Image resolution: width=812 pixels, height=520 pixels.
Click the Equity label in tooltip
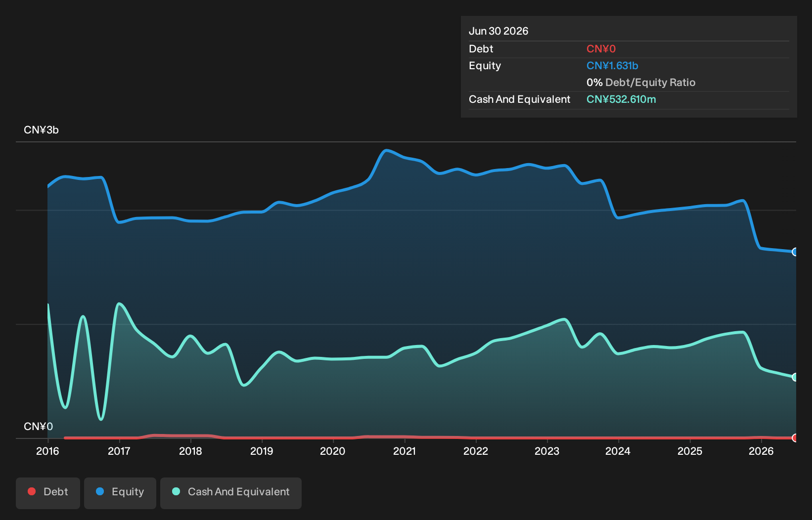tap(485, 66)
